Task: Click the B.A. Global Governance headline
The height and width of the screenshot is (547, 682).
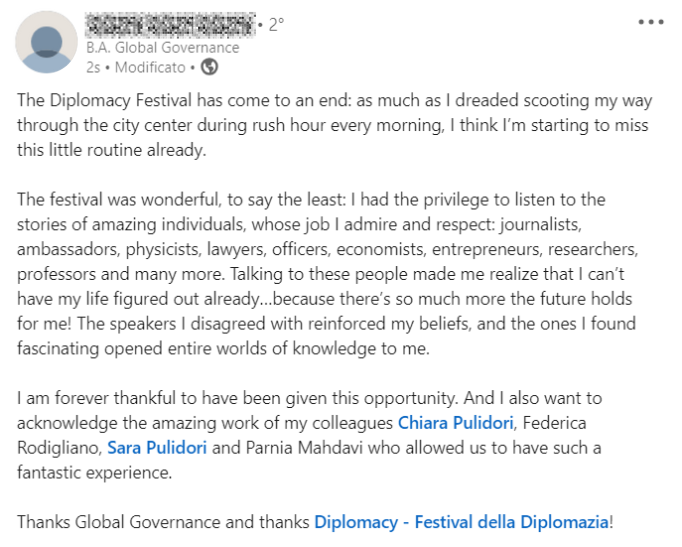Action: coord(163,47)
